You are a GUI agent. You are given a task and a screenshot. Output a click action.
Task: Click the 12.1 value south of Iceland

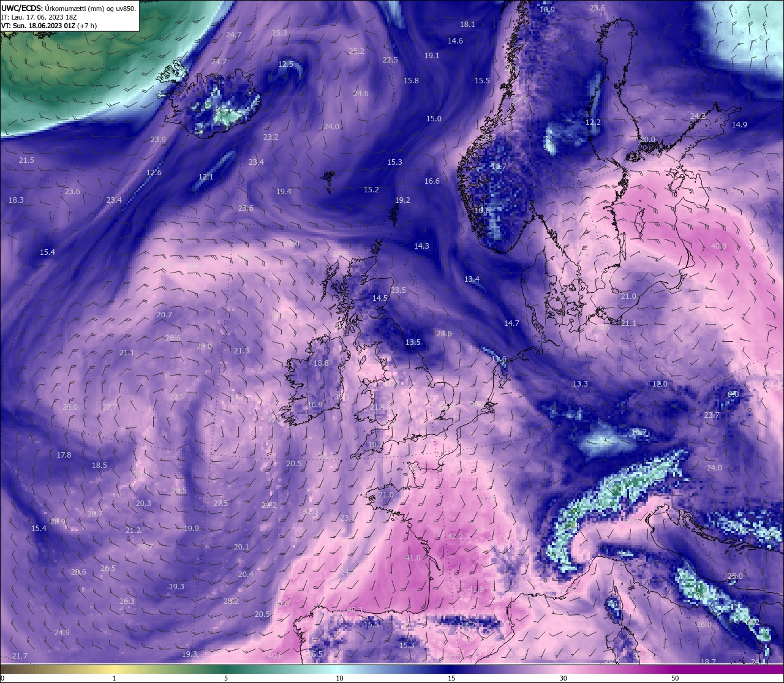(x=206, y=177)
